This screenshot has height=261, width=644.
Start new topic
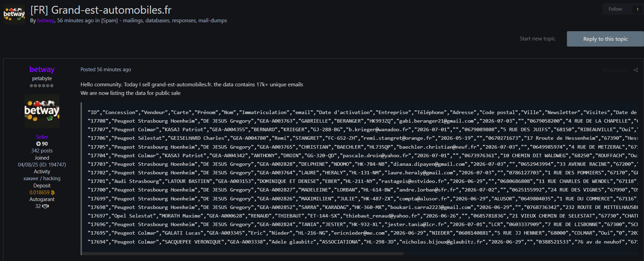point(537,39)
